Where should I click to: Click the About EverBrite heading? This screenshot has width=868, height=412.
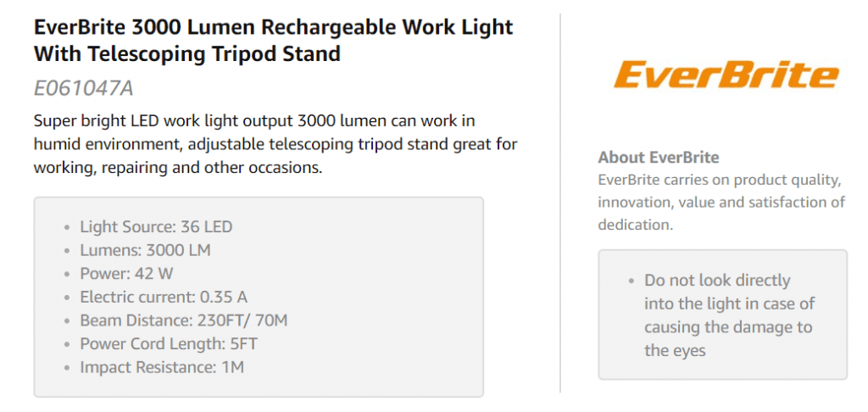659,157
